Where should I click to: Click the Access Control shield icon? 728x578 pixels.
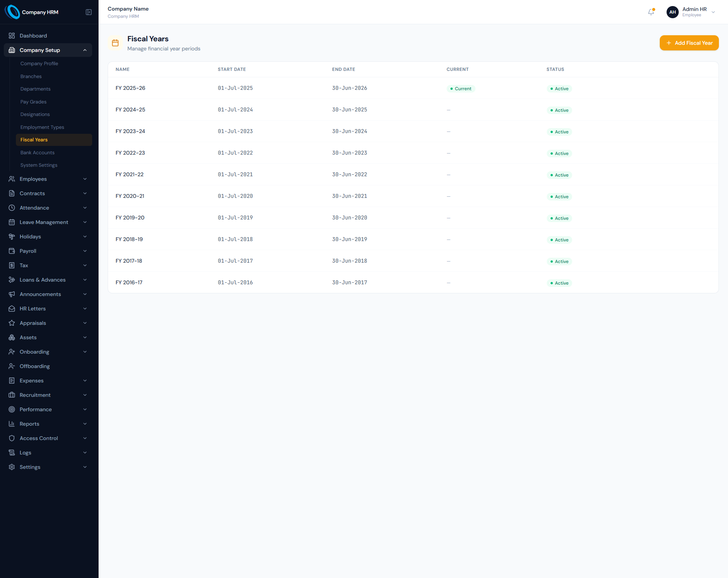coord(12,438)
